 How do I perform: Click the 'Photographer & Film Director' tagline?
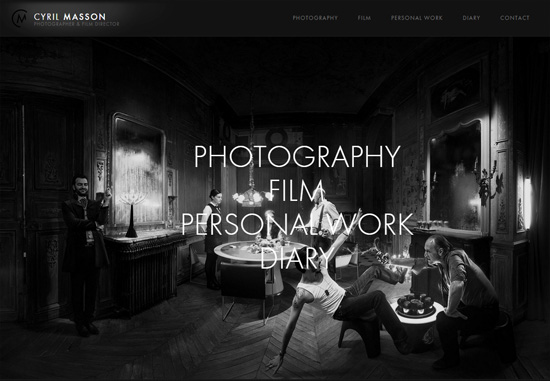click(x=76, y=24)
